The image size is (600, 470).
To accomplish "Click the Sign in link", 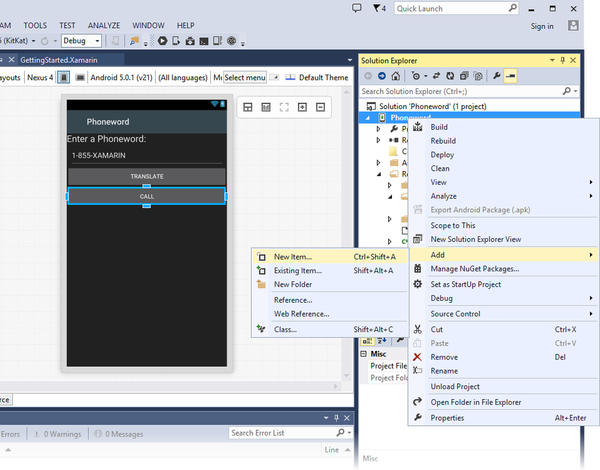I will point(541,26).
